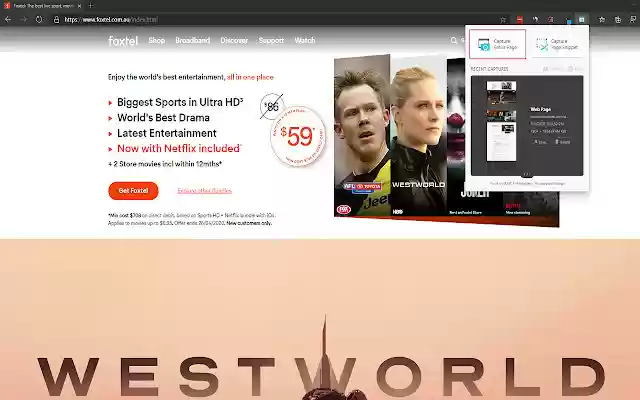The width and height of the screenshot is (640, 400).
Task: Open the Support menu
Action: [x=271, y=40]
